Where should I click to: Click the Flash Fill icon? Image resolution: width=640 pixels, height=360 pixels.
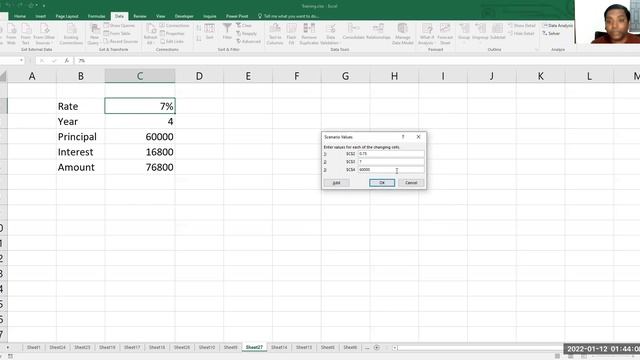coord(291,33)
